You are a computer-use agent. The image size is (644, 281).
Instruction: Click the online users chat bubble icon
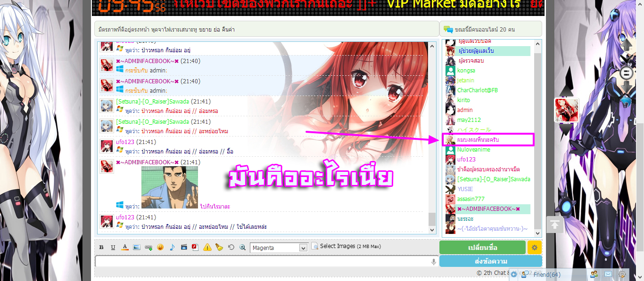[448, 30]
